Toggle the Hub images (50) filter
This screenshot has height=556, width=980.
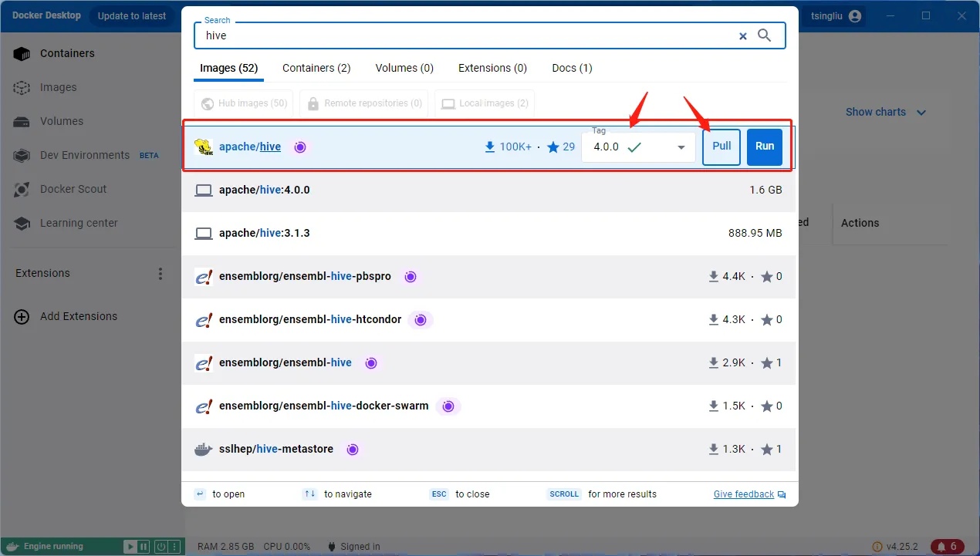tap(245, 103)
